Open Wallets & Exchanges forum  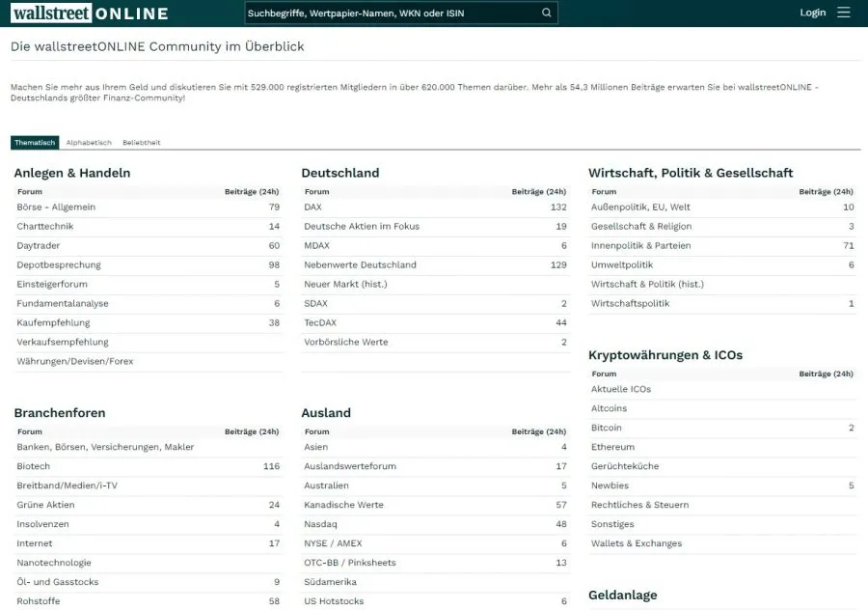637,543
